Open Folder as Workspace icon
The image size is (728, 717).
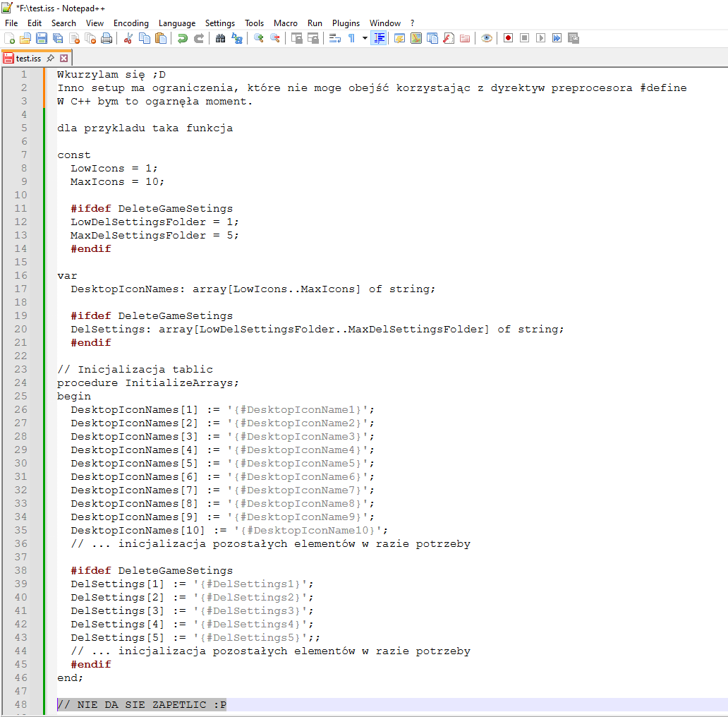(465, 38)
